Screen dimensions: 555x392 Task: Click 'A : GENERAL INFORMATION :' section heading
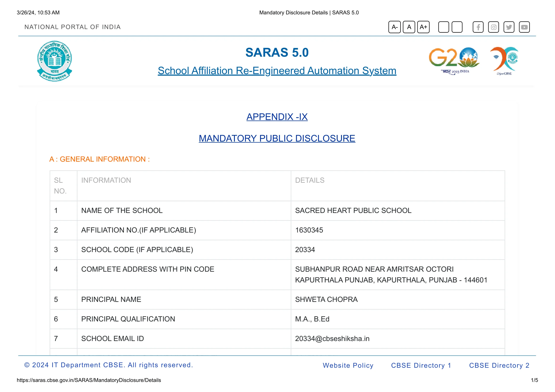pyautogui.click(x=100, y=159)
